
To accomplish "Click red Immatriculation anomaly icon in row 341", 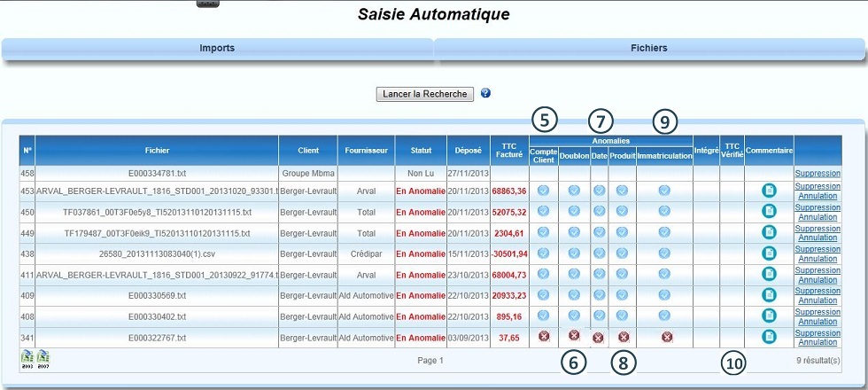I will 666,337.
